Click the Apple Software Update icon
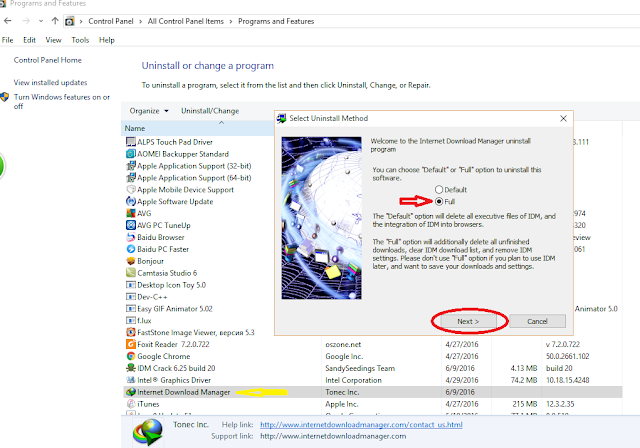 click(x=131, y=201)
